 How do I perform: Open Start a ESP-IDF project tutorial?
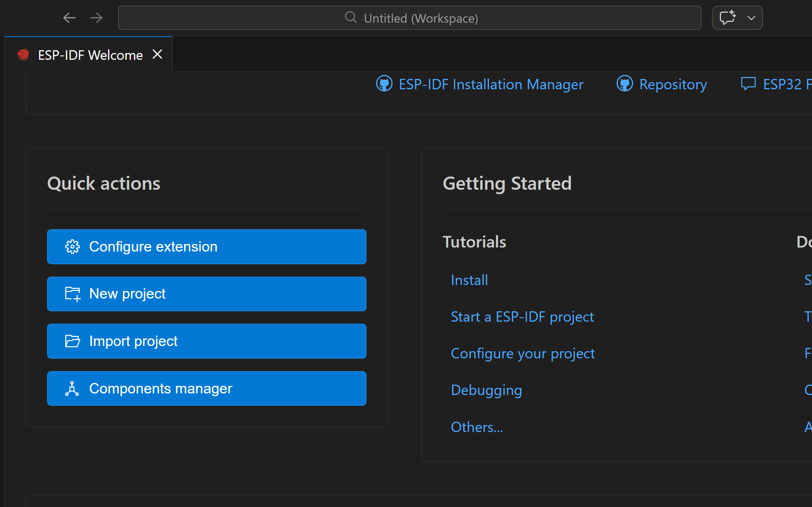(x=522, y=317)
